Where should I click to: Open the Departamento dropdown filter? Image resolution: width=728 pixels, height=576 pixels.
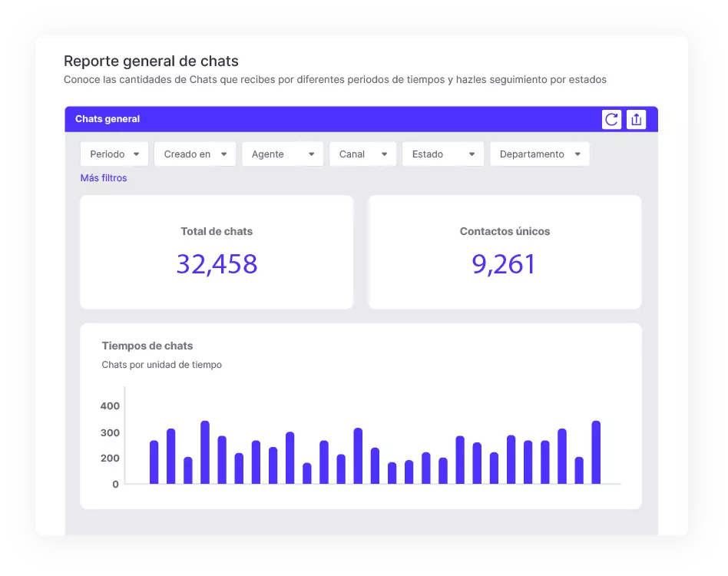point(540,154)
